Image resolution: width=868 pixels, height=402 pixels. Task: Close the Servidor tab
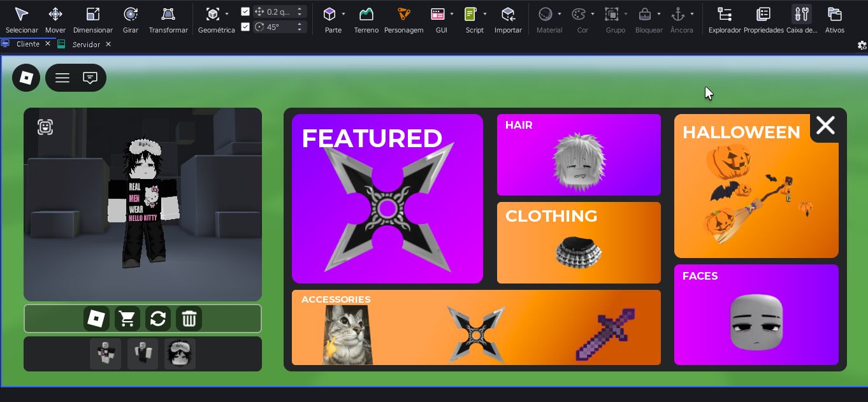(108, 44)
